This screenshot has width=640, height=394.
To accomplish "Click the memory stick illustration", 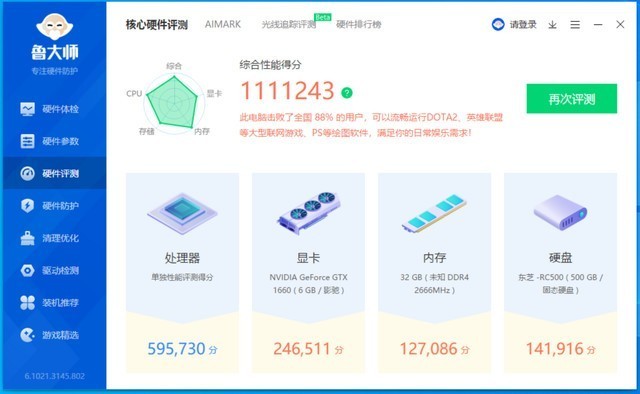I will (x=434, y=213).
